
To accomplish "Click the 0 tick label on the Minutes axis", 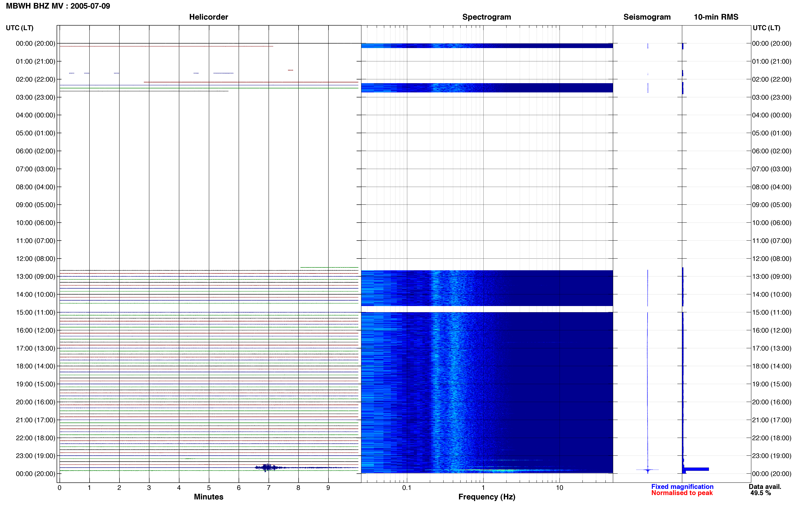I will click(x=59, y=488).
